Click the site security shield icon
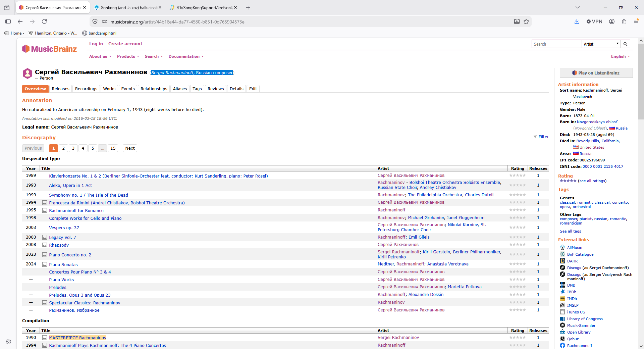This screenshot has width=644, height=349. coord(95,21)
